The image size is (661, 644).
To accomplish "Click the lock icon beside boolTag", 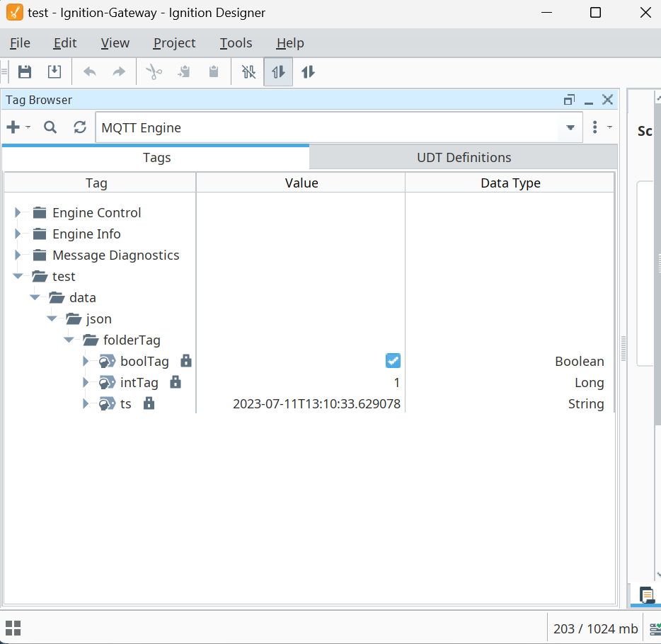I will tap(186, 361).
